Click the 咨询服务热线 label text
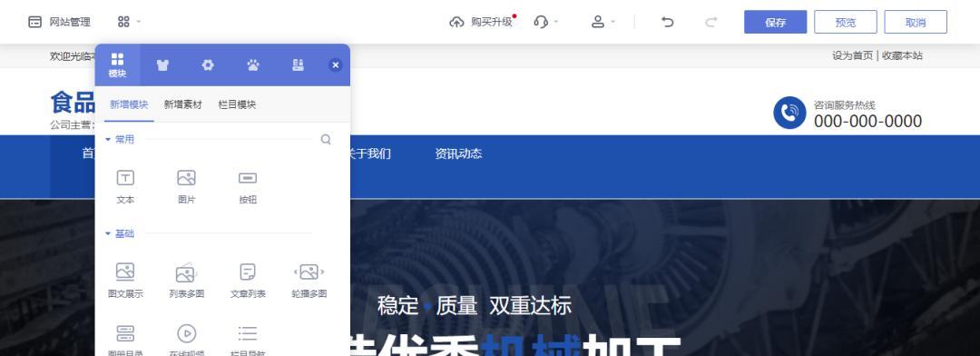Viewport: 980px width, 356px height. point(845,105)
